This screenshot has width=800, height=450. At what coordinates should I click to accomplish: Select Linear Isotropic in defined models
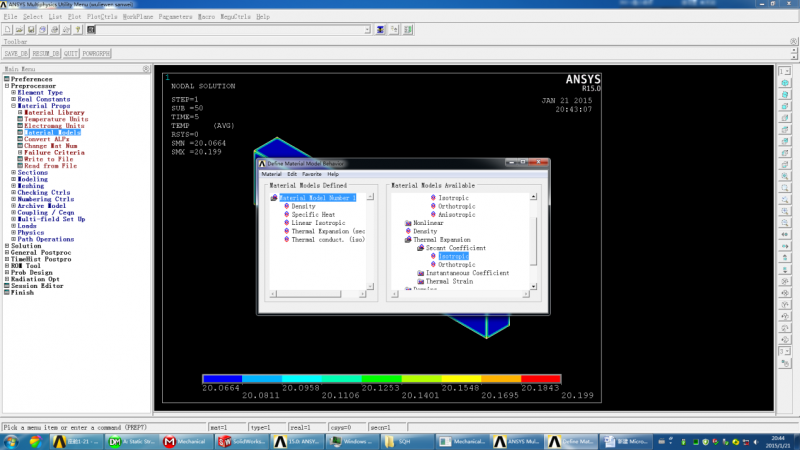coord(318,223)
